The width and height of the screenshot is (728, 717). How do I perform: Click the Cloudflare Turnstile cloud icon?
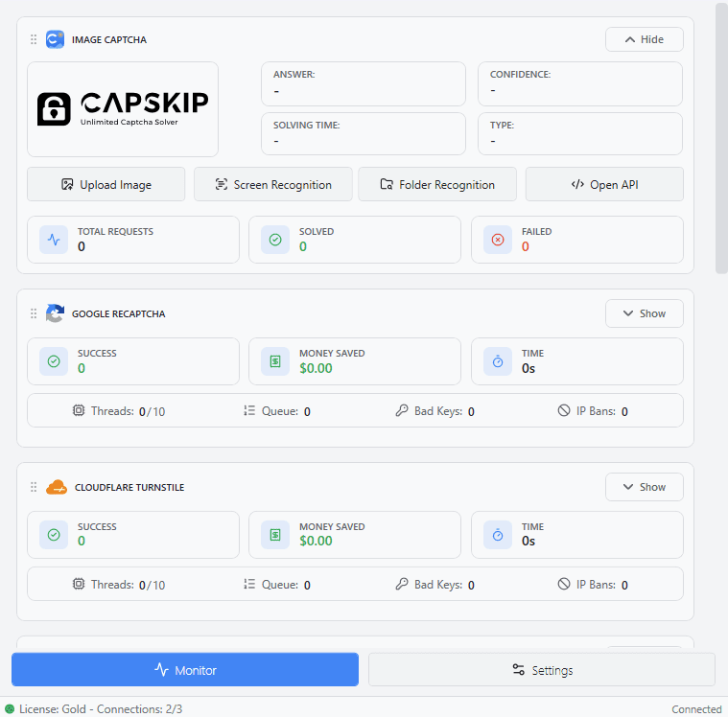(x=57, y=487)
